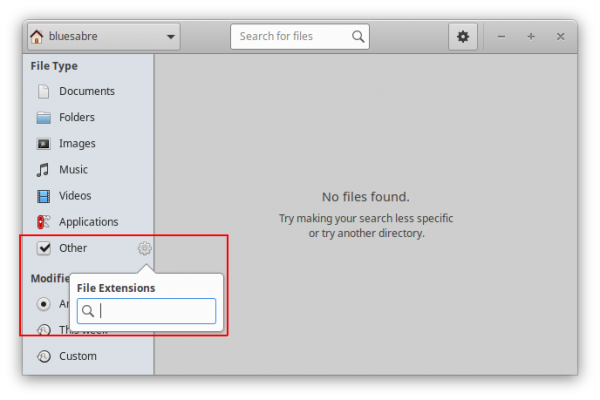
Task: Click magnifier icon in File Extensions field
Action: [x=88, y=311]
